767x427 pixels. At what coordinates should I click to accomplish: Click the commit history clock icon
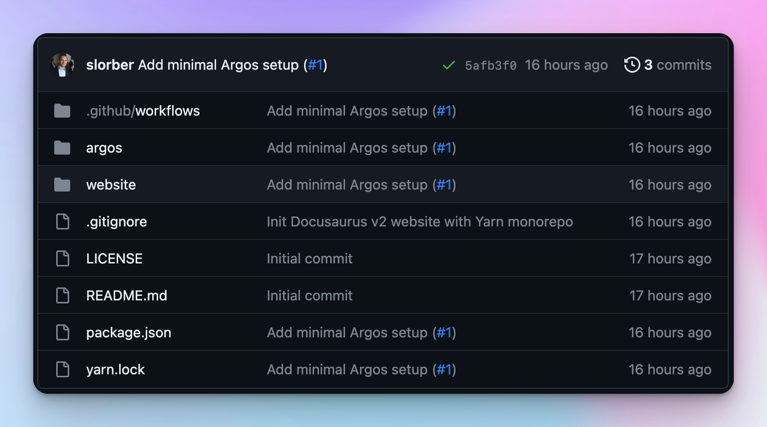631,65
